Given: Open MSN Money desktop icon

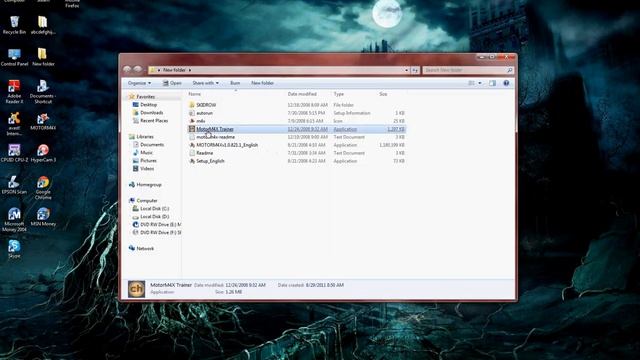Looking at the screenshot, I should click(43, 217).
